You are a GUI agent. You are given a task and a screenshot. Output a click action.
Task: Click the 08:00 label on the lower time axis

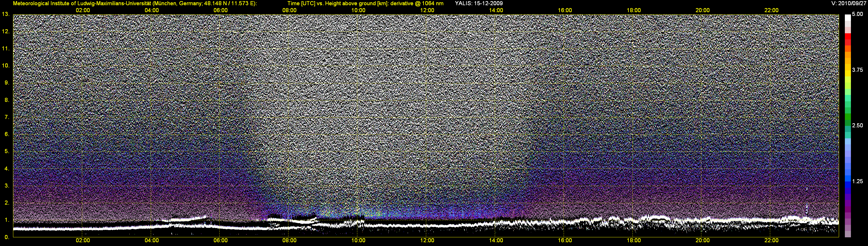tap(289, 241)
